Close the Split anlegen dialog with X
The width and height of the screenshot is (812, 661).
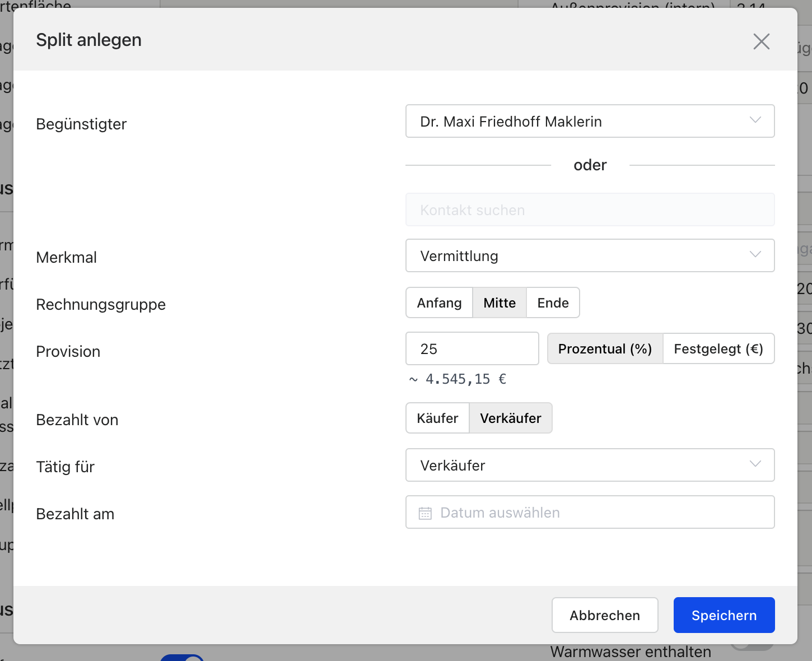coord(761,41)
